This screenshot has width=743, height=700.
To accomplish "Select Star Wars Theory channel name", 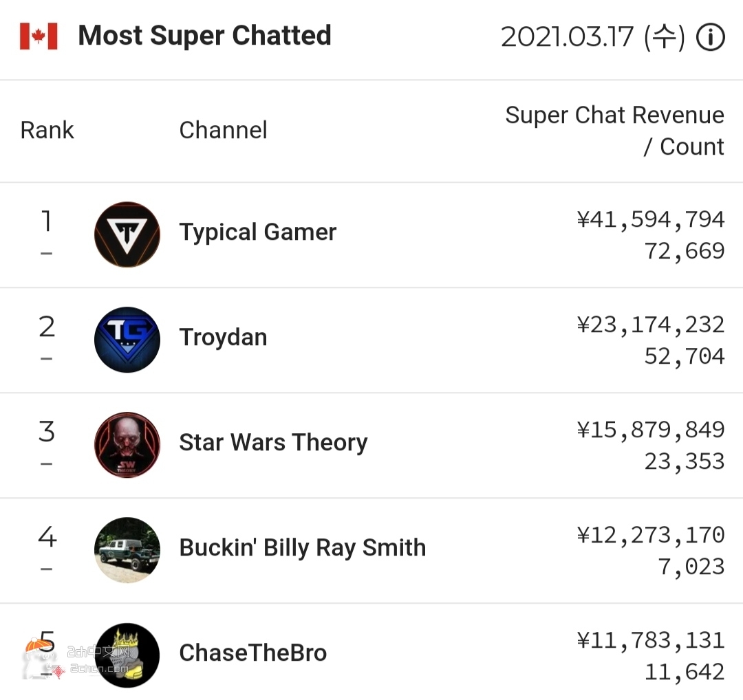I will 273,443.
